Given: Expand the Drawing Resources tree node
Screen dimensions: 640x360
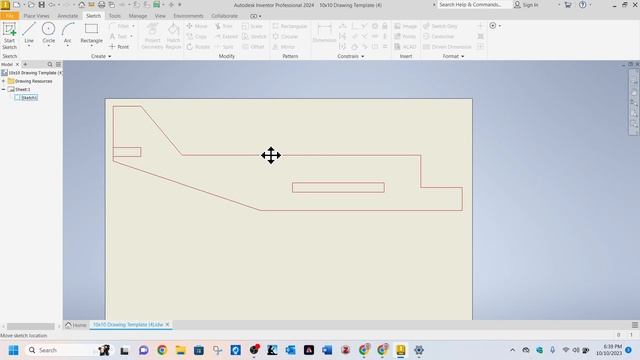Looking at the screenshot, I should 3,81.
